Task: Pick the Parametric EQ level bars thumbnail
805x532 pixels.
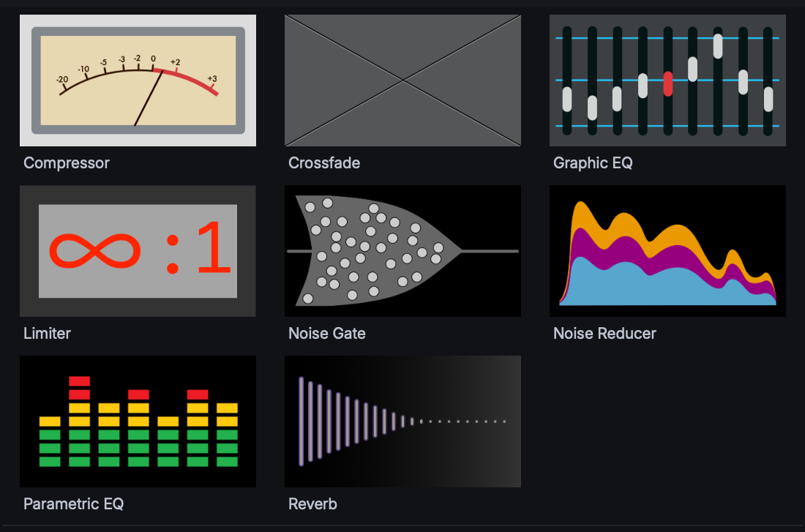Action: pos(138,422)
